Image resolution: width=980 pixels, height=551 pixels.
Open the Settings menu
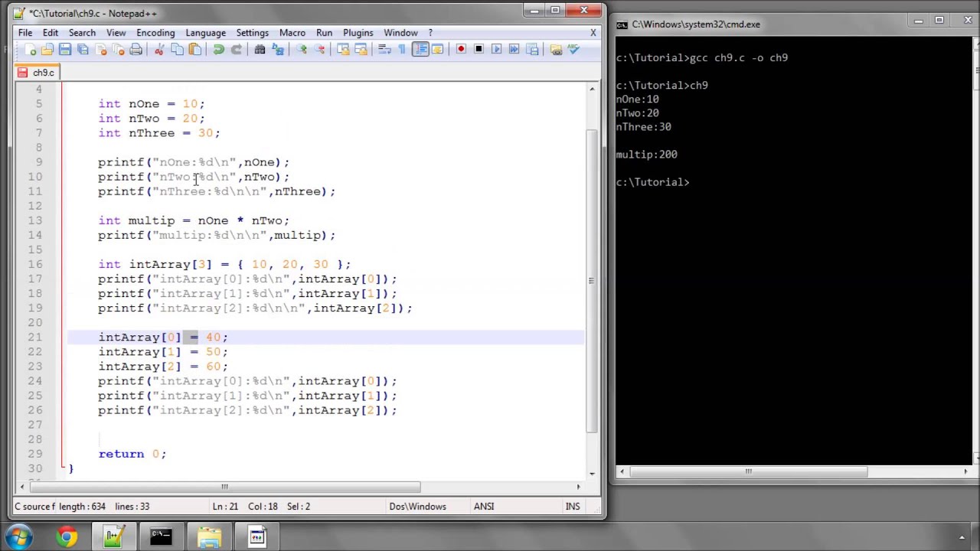coord(252,33)
